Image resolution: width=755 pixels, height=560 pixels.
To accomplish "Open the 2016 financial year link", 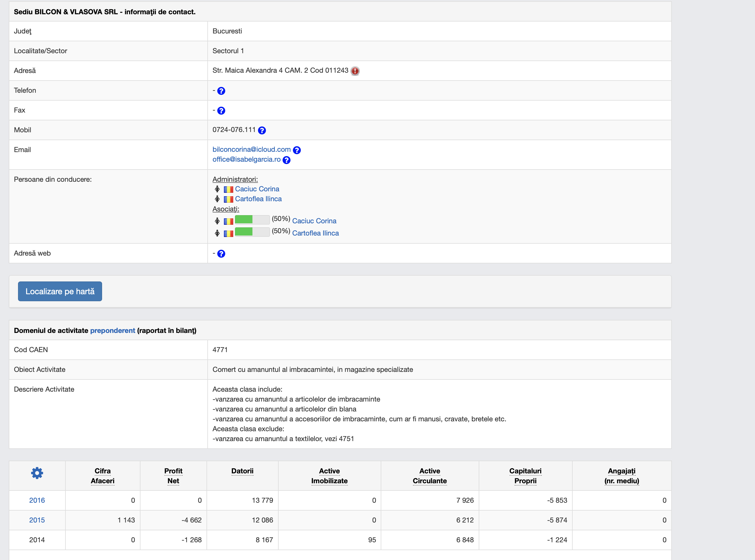I will [x=37, y=500].
